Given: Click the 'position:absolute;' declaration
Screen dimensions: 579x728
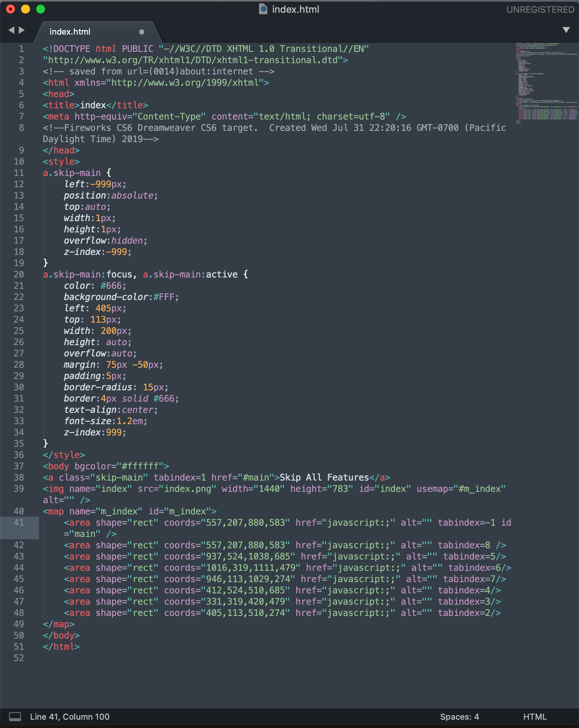Looking at the screenshot, I should pos(111,196).
